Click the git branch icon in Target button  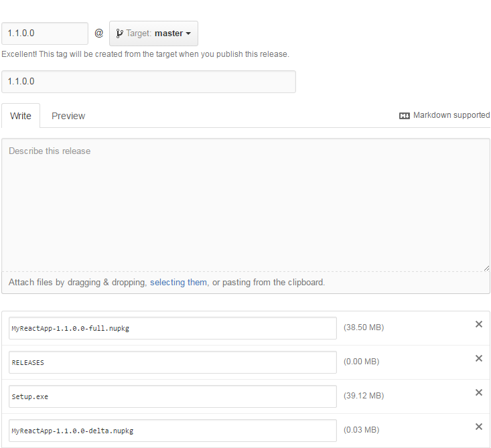pos(119,33)
